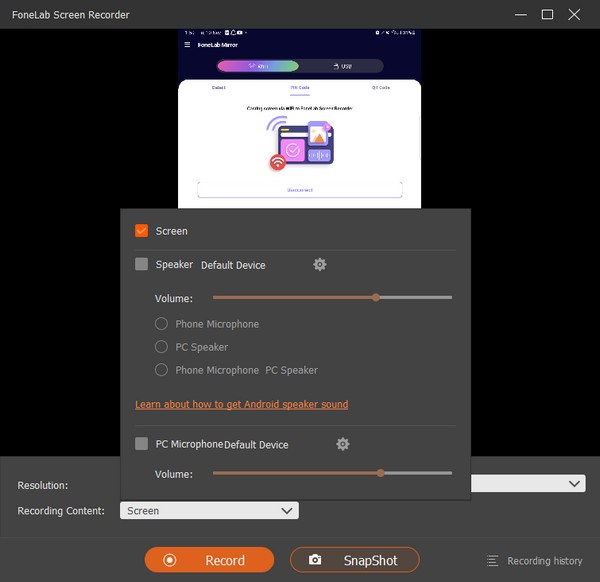Click the Disconnect button in phone view
The image size is (600, 582).
(300, 190)
